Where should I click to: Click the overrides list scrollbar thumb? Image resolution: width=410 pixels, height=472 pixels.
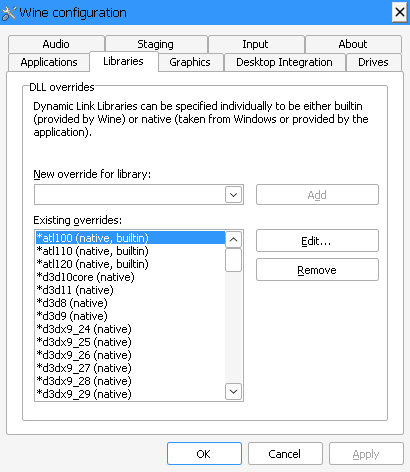[x=233, y=260]
